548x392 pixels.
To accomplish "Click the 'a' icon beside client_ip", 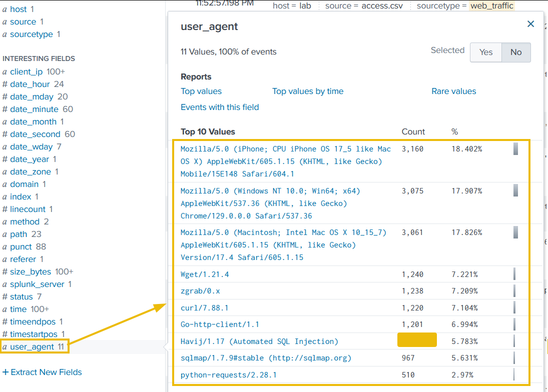I will [6, 71].
